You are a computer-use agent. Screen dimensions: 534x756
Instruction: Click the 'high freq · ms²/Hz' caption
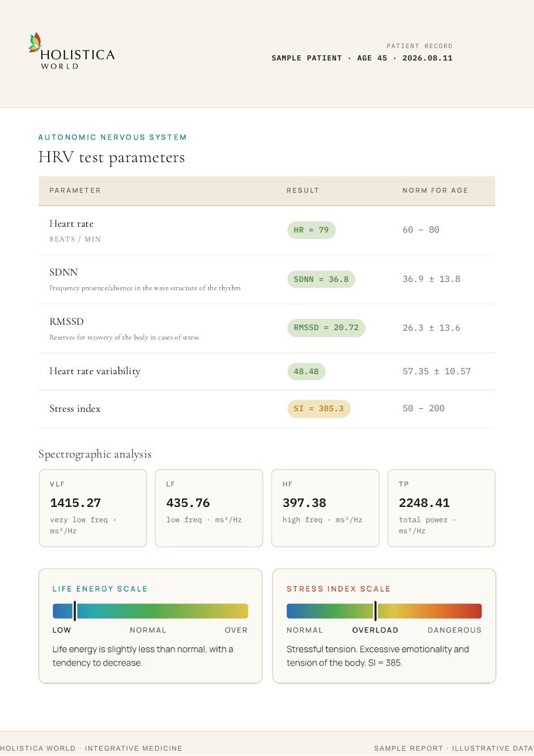point(323,520)
